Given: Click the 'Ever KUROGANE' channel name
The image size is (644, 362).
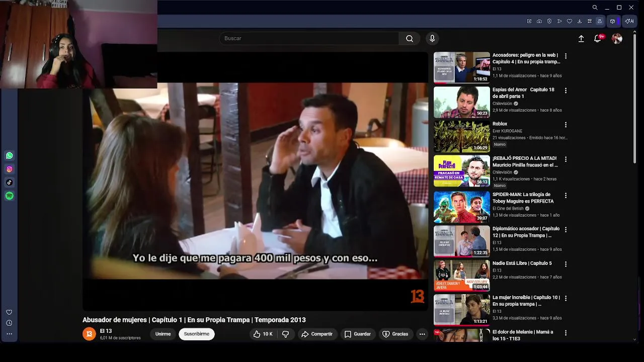Looking at the screenshot, I should tap(507, 131).
